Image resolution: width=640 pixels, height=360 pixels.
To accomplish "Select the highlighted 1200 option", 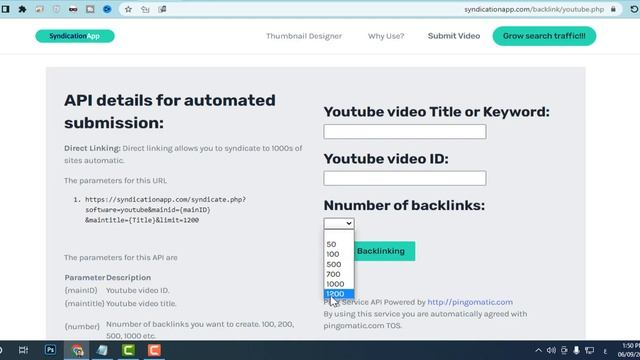I will 339,293.
